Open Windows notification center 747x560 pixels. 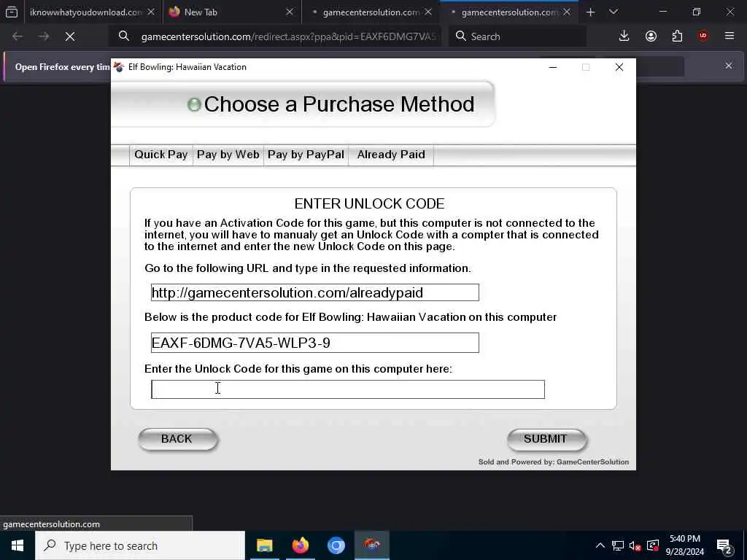724,545
